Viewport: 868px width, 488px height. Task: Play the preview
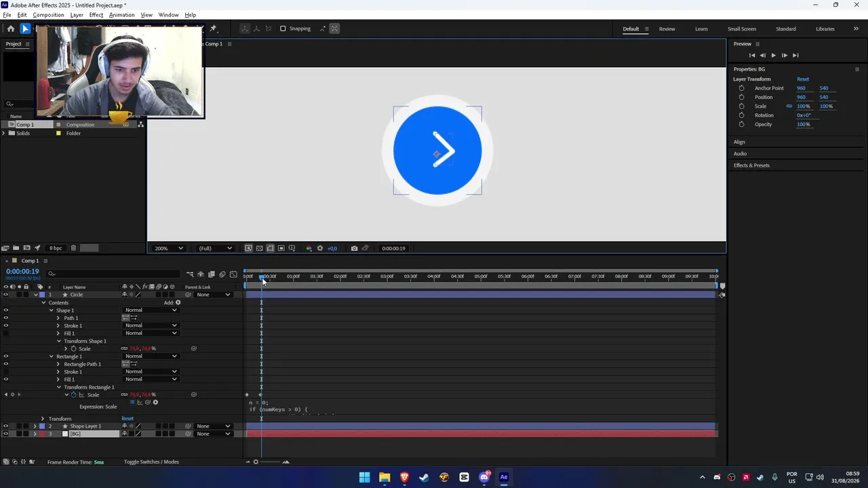click(773, 56)
